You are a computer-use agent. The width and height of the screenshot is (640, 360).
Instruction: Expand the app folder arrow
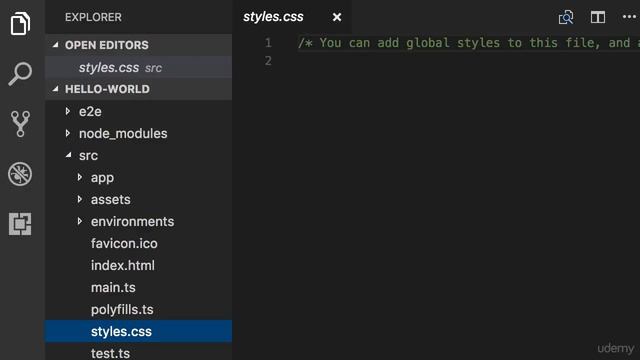[80, 177]
